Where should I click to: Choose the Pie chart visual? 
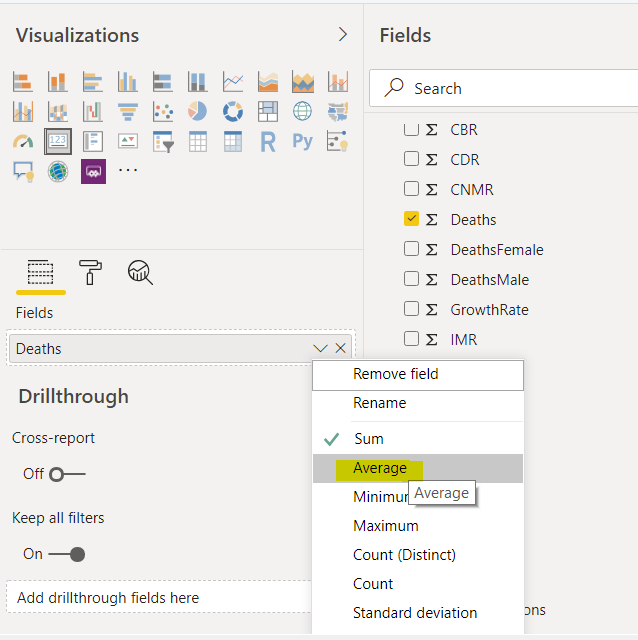pos(197,112)
